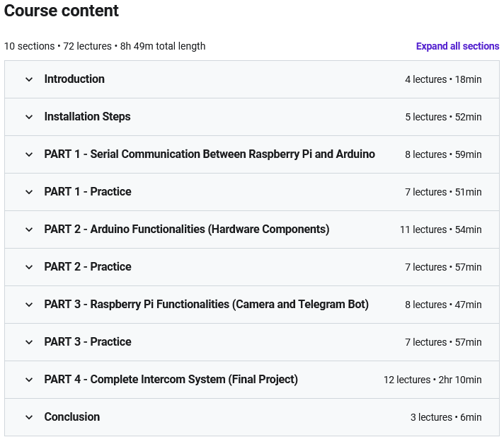Click the '11 lectures • 54min' label

click(440, 229)
